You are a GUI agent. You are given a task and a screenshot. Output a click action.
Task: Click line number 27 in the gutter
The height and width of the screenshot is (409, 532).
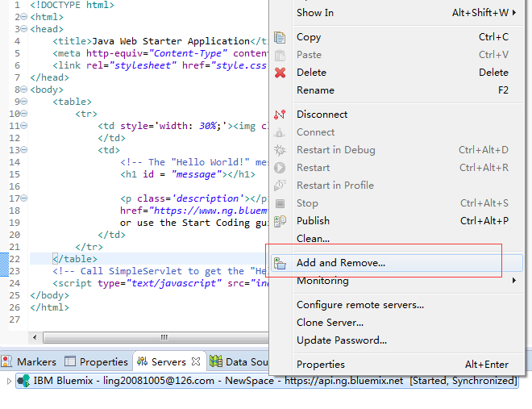click(x=15, y=319)
